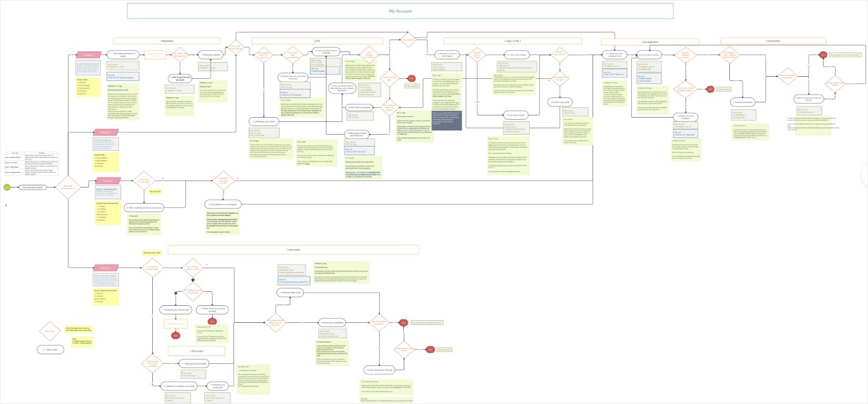Select '2.4 Please book another pre-install check'
The height and width of the screenshot is (404, 868).
click(357, 134)
